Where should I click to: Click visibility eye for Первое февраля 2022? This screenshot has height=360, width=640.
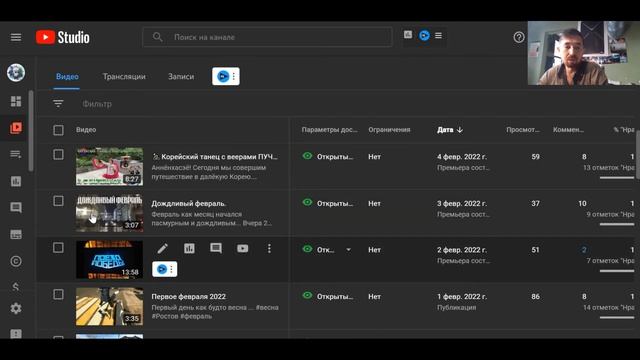[x=307, y=296]
